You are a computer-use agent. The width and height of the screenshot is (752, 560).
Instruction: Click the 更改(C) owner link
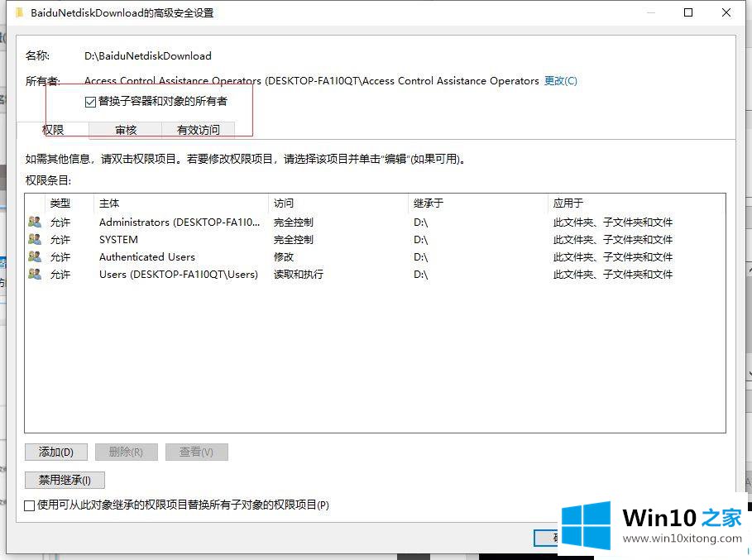click(561, 81)
